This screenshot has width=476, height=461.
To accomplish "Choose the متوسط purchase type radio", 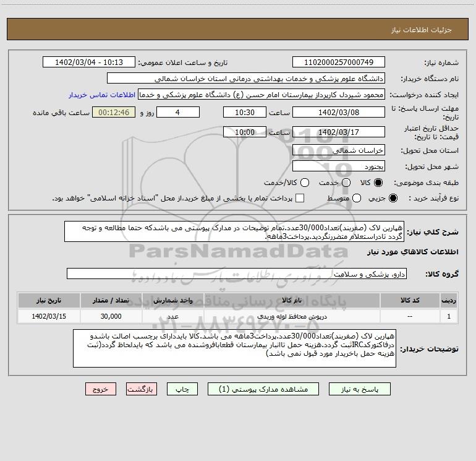I will [357, 198].
